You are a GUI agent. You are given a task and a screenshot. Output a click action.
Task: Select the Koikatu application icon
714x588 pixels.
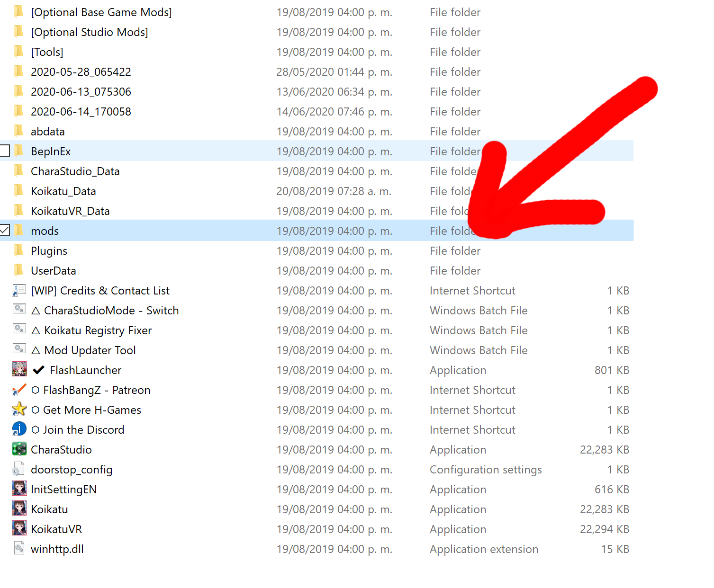[x=19, y=508]
